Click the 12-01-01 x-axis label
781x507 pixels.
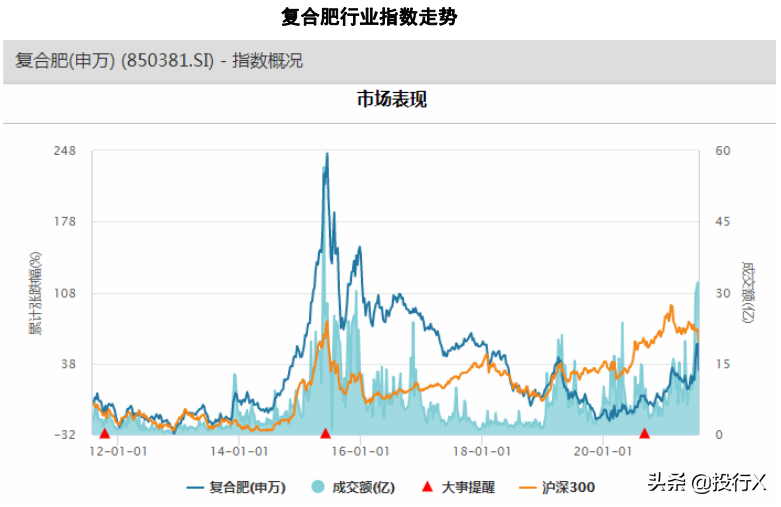coord(118,452)
